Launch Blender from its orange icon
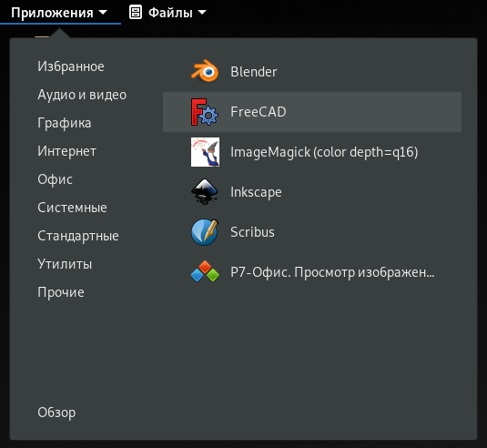Screen dimensions: 487x448 tap(205, 71)
